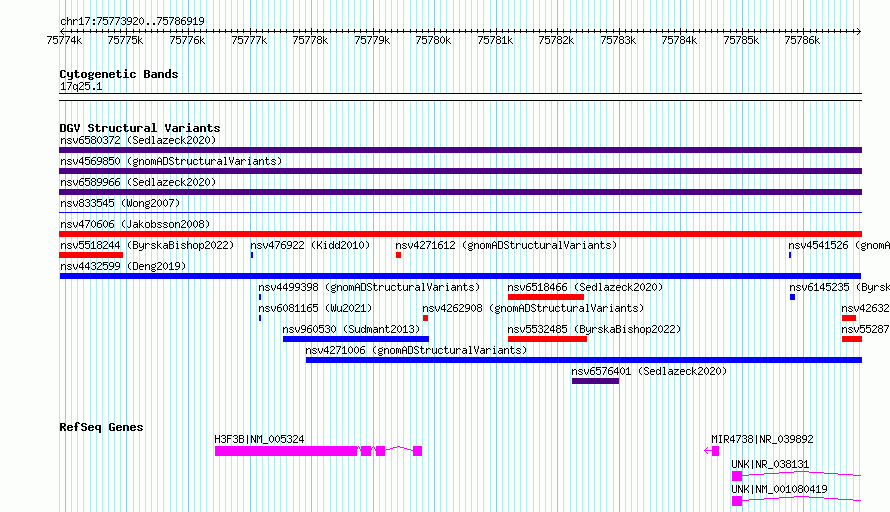
Task: Click the 75783k ruler tick label
Action: pos(618,40)
